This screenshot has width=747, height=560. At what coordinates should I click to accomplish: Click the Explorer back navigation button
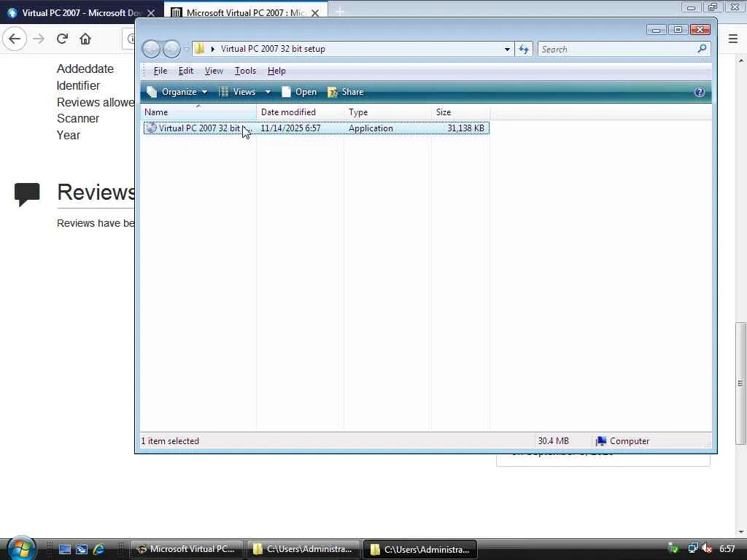tap(151, 49)
